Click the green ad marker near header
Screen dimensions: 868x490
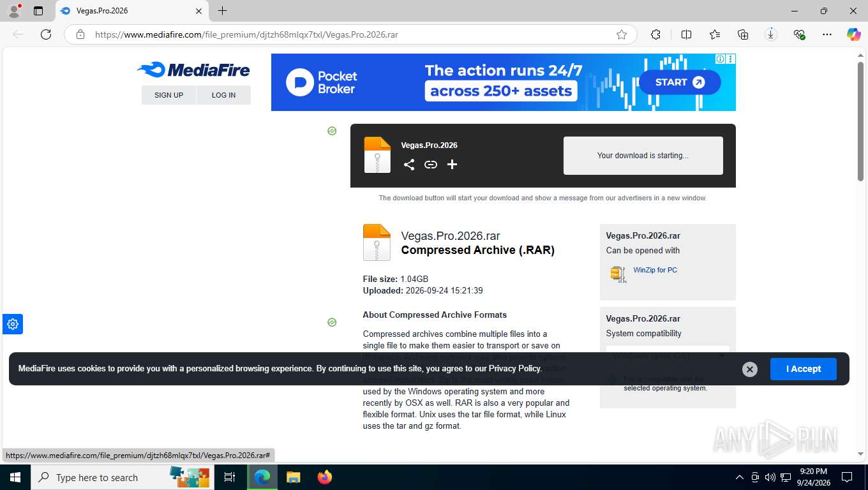(x=332, y=131)
